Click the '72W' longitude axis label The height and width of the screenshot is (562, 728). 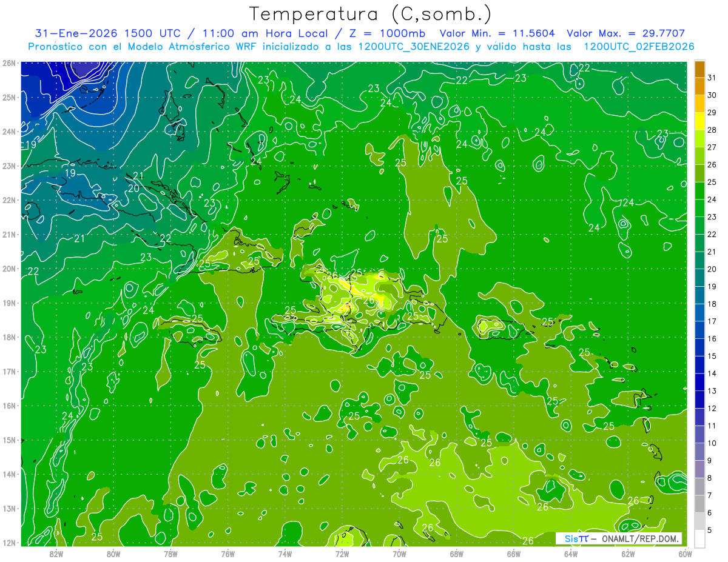pyautogui.click(x=342, y=554)
